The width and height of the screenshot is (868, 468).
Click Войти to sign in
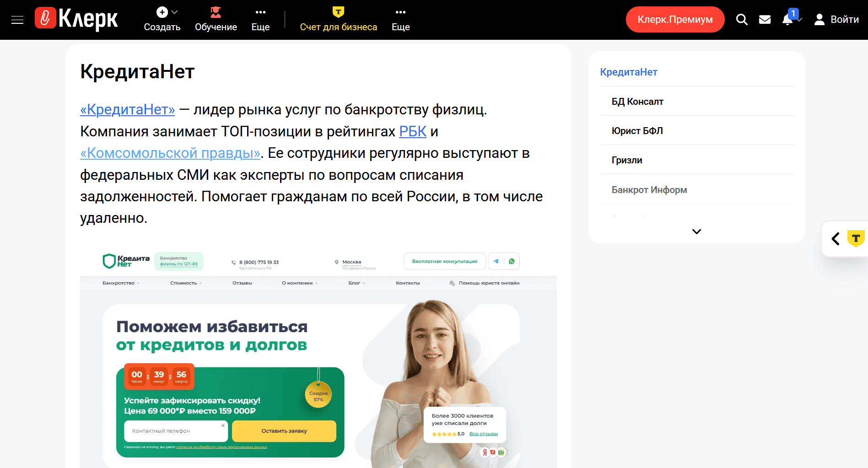(x=836, y=19)
